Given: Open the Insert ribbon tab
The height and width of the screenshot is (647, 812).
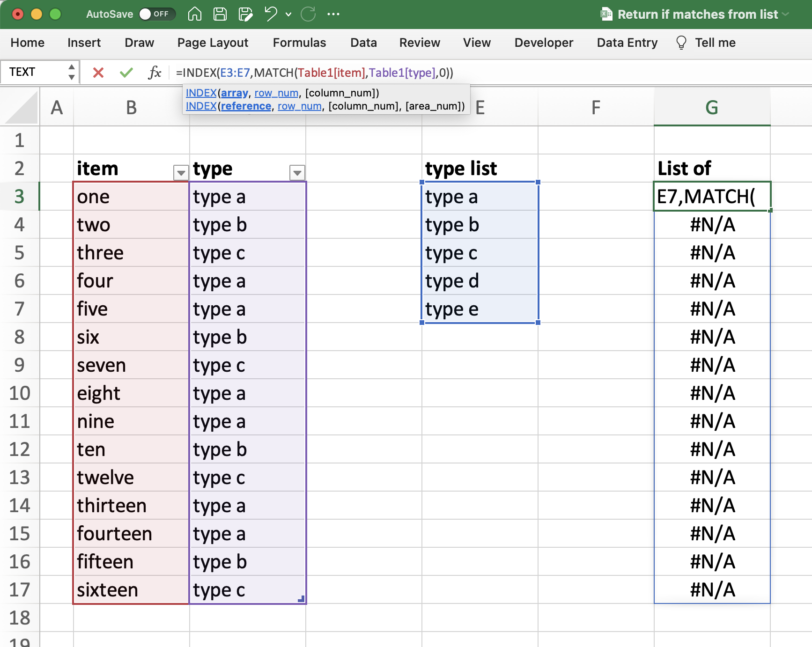Looking at the screenshot, I should click(84, 43).
